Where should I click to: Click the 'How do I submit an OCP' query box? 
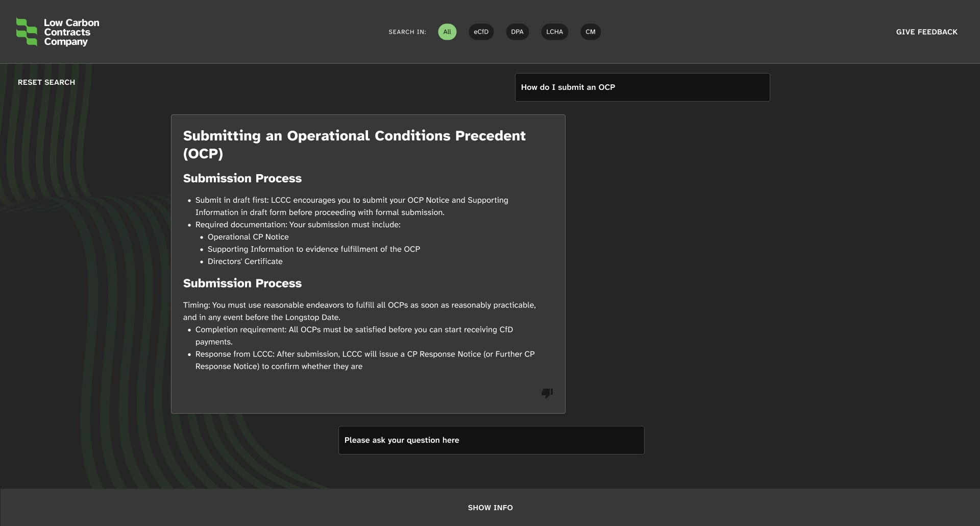pyautogui.click(x=642, y=87)
